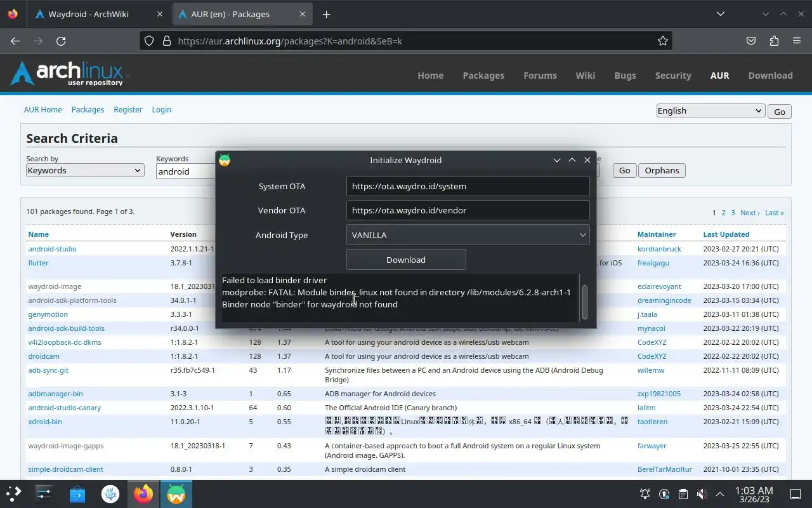Click the Login link
This screenshot has height=508, width=812.
[161, 109]
